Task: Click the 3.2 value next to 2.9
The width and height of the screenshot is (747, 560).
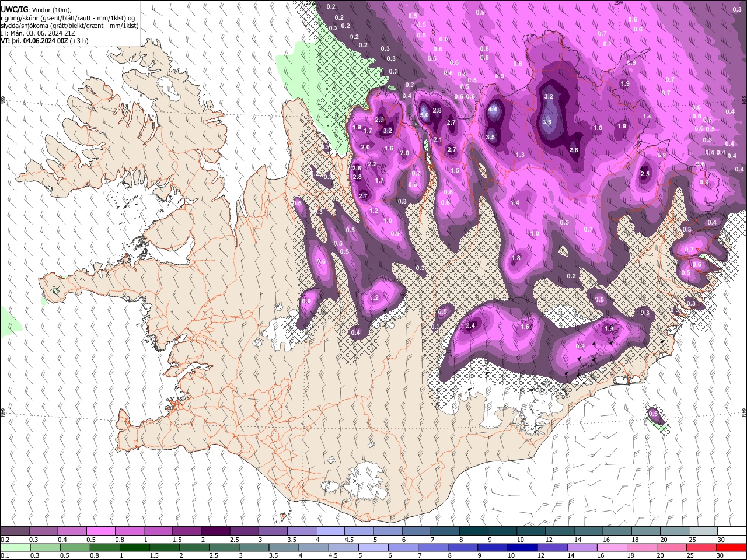Action: point(388,131)
